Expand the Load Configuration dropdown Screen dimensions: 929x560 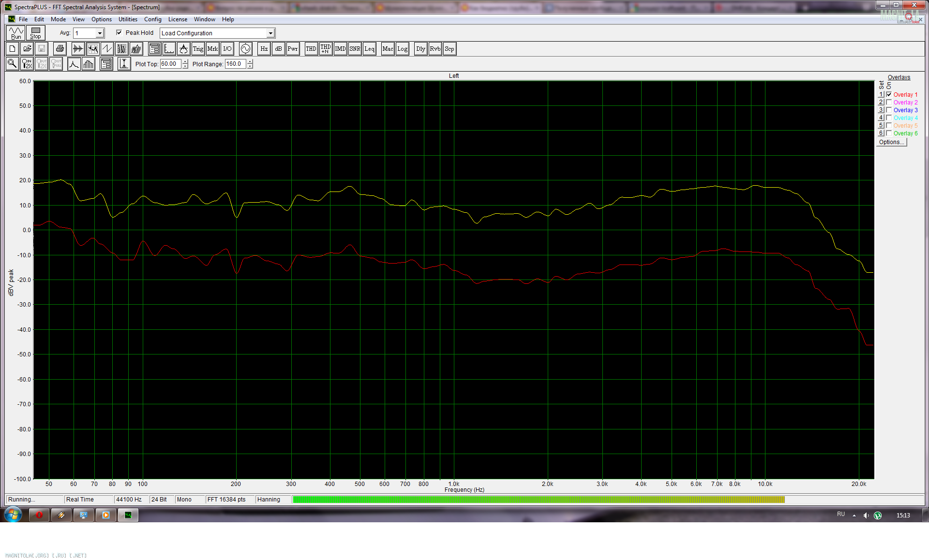[270, 33]
